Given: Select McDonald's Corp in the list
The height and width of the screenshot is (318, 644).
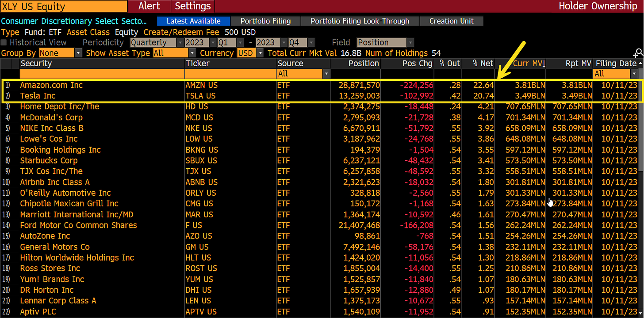Looking at the screenshot, I should click(51, 117).
